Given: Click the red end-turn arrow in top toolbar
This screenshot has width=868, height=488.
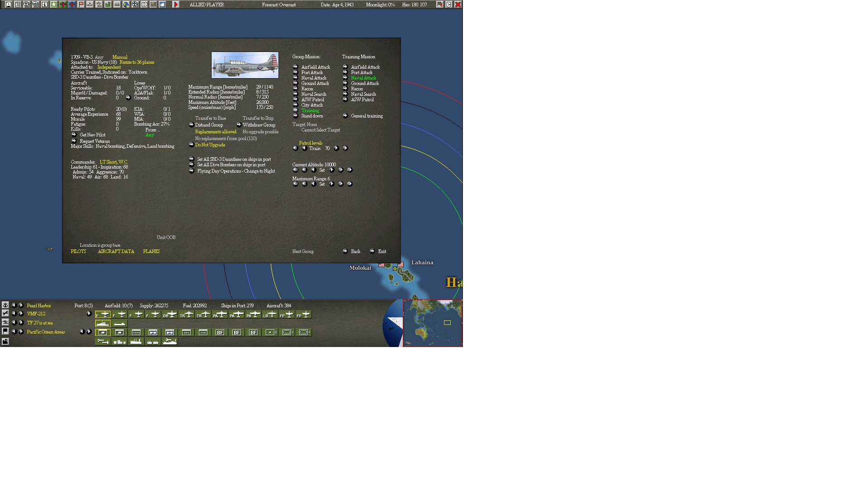Looking at the screenshot, I should [176, 5].
